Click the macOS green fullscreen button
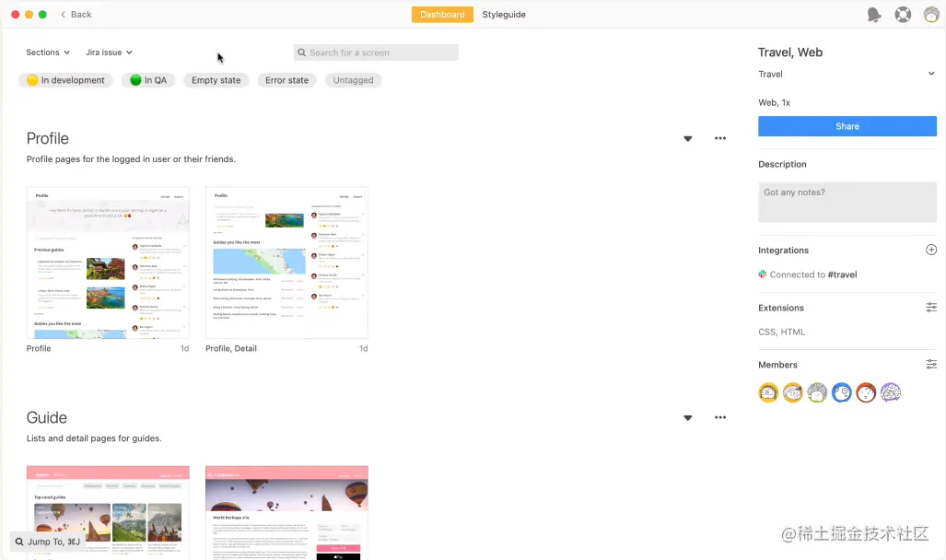The width and height of the screenshot is (946, 560). (42, 15)
